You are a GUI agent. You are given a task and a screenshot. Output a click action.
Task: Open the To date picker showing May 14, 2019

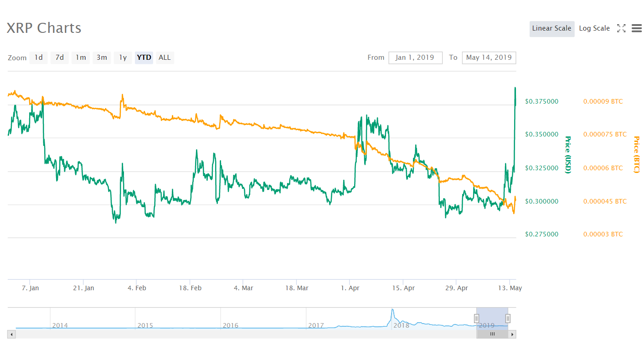489,57
